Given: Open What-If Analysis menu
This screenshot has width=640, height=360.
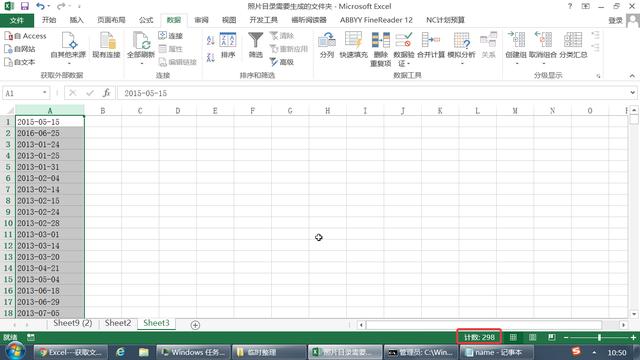Looking at the screenshot, I should point(461,47).
